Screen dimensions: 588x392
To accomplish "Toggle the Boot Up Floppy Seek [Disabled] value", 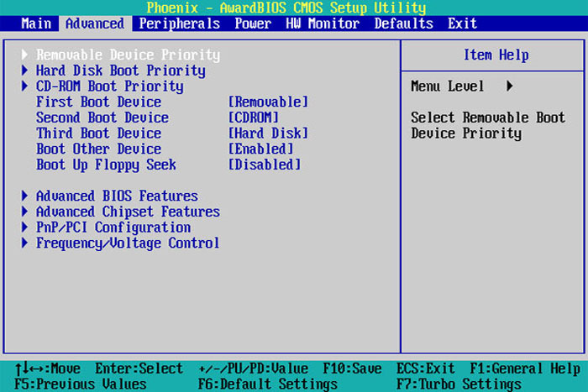I will tap(265, 165).
